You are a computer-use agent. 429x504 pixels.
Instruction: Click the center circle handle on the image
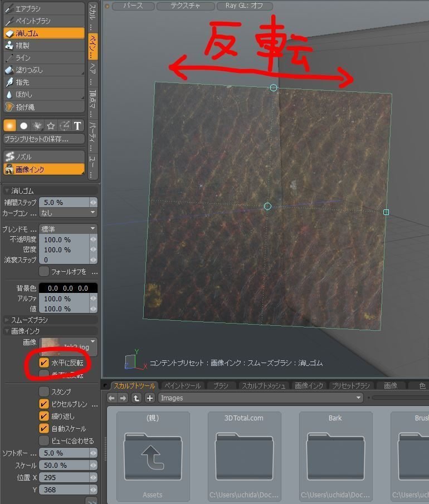tap(267, 207)
